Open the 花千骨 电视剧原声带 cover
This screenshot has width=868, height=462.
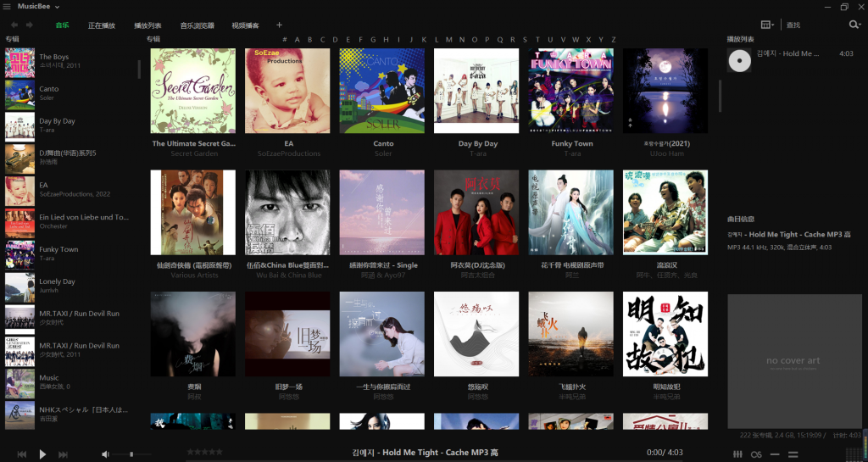[x=571, y=213]
